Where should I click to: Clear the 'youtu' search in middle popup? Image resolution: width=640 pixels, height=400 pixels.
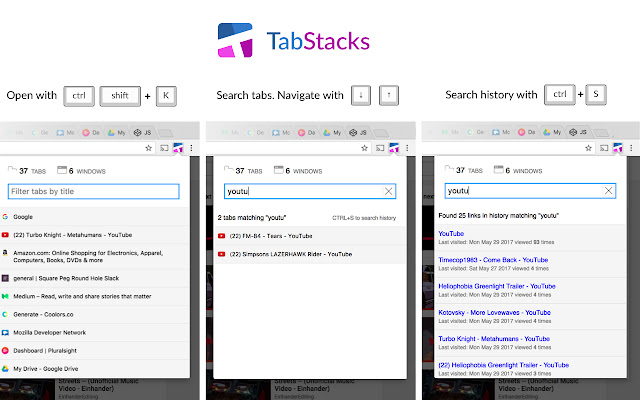click(x=389, y=191)
